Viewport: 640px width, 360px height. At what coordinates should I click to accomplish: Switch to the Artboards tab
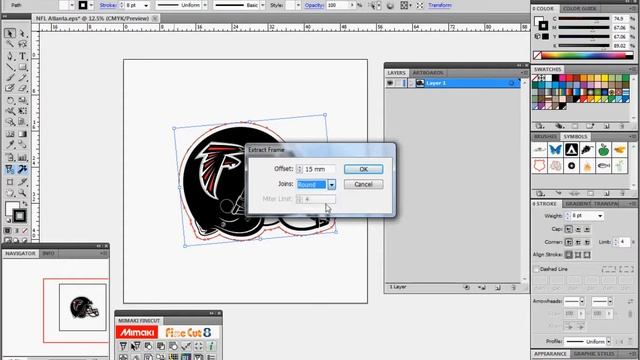point(428,73)
